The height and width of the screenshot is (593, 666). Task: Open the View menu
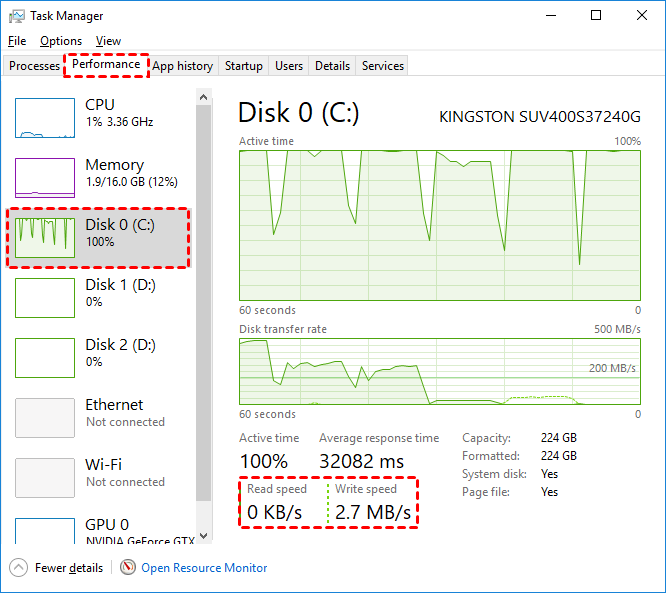108,41
